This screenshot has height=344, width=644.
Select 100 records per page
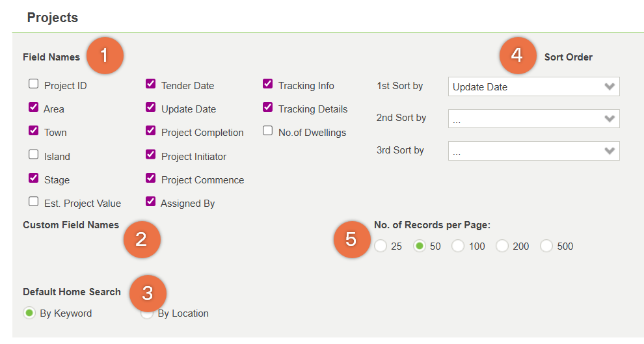[457, 246]
